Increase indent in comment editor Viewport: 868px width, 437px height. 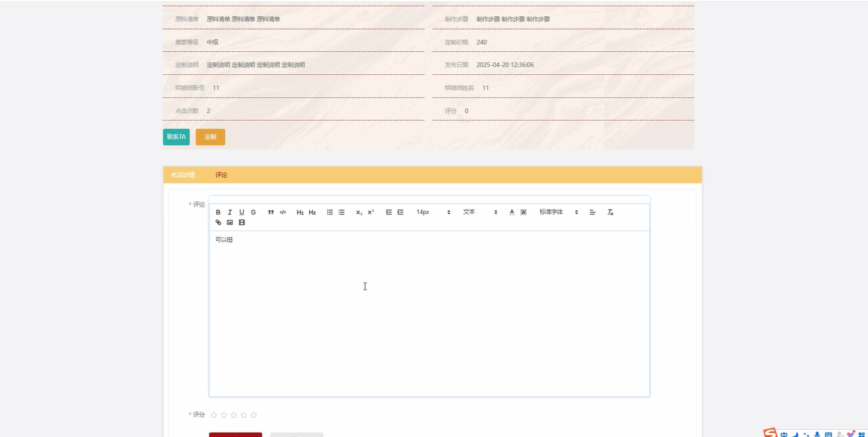400,212
